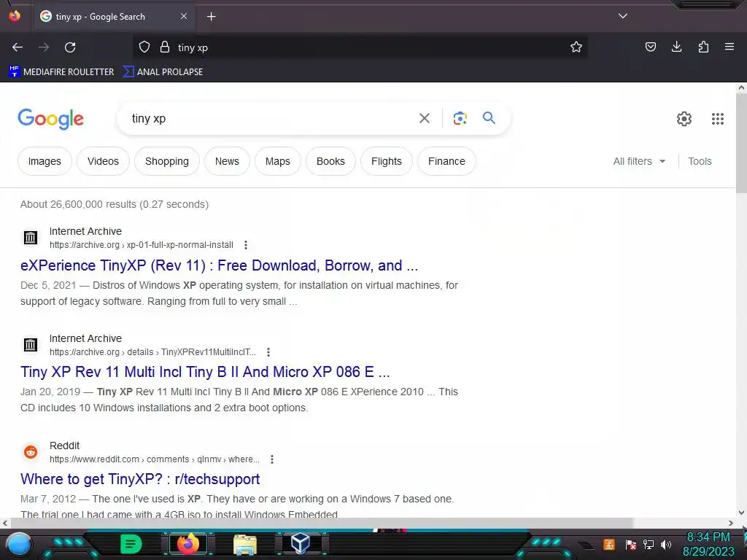Viewport: 747px width, 560px height.
Task: Open File Explorer from the taskbar
Action: (x=245, y=544)
